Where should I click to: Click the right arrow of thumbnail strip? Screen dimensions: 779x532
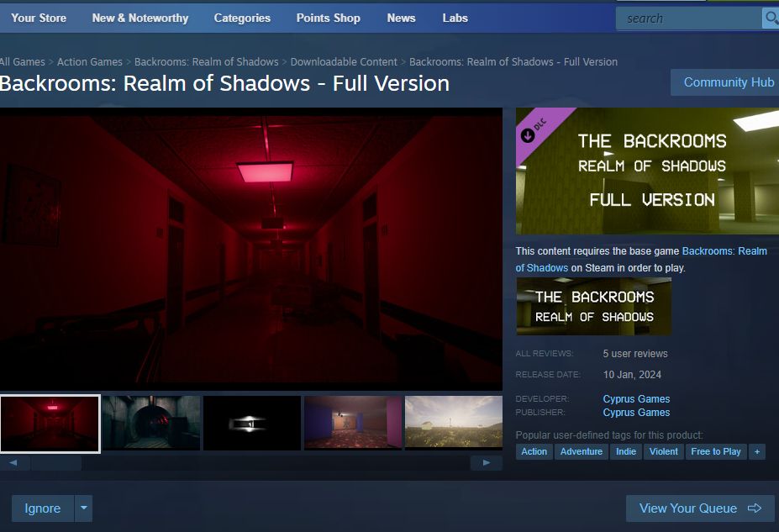[x=487, y=462]
